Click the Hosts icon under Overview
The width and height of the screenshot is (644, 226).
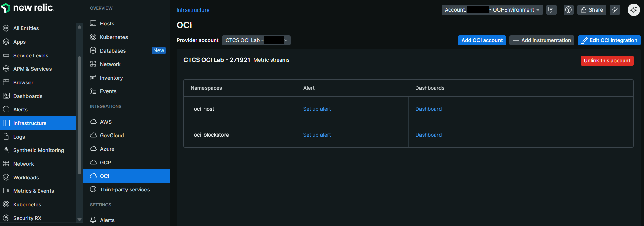[93, 23]
